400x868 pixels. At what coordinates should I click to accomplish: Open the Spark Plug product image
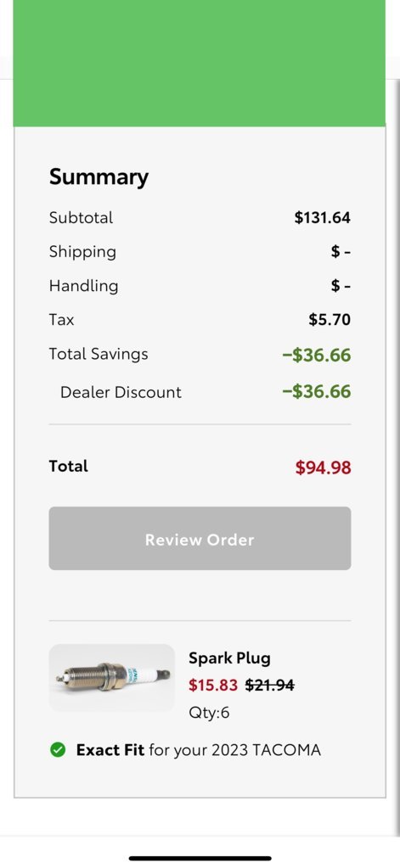click(112, 678)
